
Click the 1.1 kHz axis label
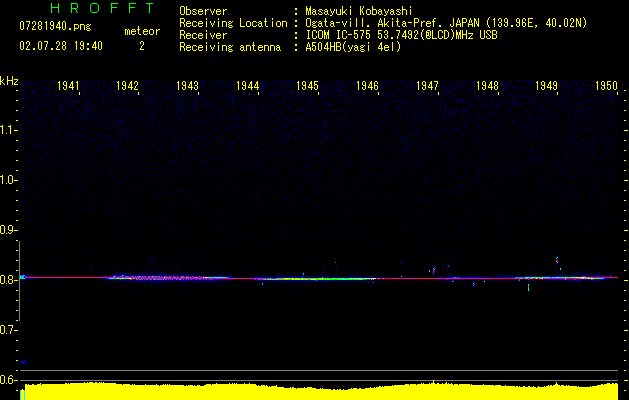click(x=8, y=130)
